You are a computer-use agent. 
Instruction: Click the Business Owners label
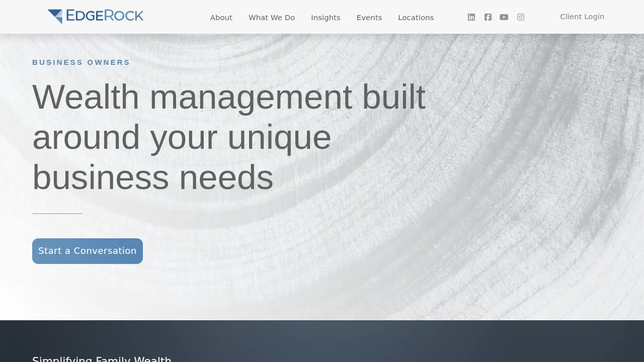[x=81, y=62]
